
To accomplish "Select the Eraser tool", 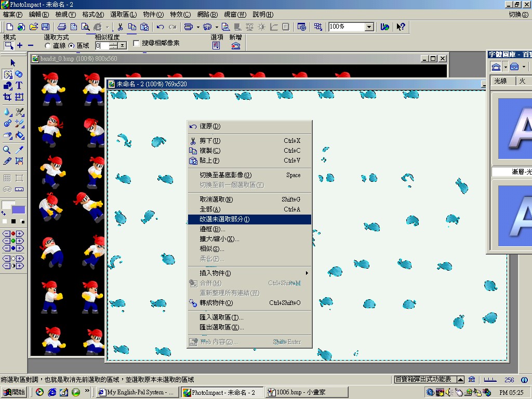I will (x=7, y=136).
